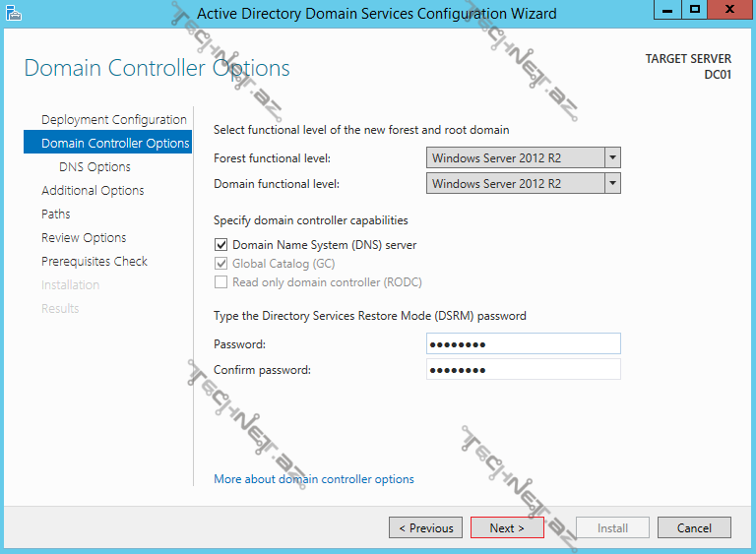Image resolution: width=756 pixels, height=554 pixels.
Task: Check Read only domain controller (RODC) option
Action: pyautogui.click(x=220, y=282)
